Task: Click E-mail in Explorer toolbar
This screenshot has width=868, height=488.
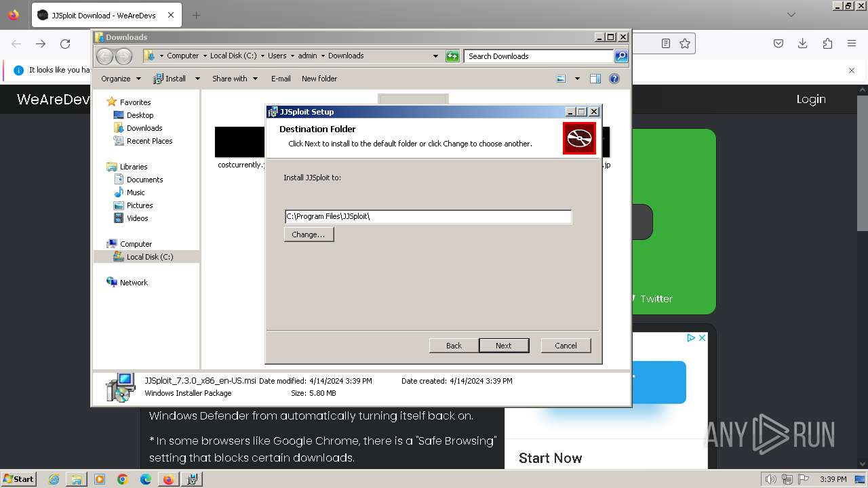Action: (x=281, y=79)
